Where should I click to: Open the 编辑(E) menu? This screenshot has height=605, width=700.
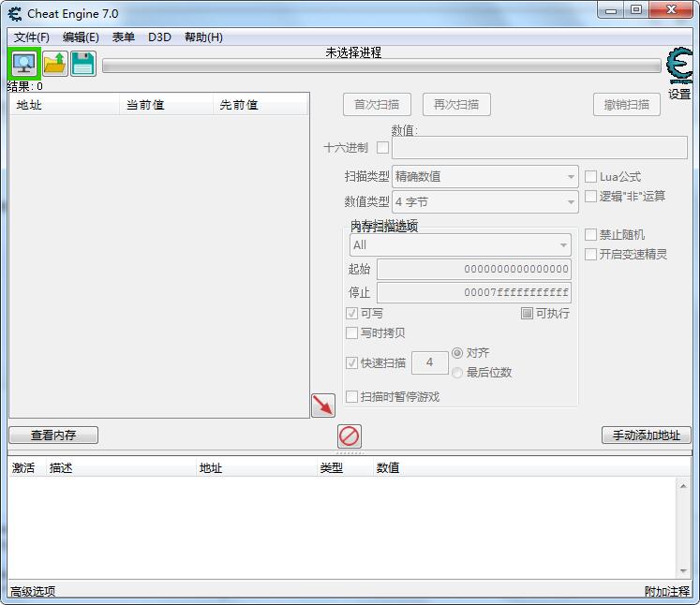[x=81, y=37]
